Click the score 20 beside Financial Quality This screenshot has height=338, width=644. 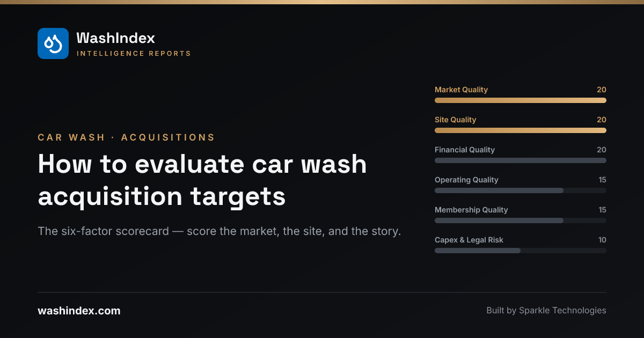pyautogui.click(x=602, y=150)
